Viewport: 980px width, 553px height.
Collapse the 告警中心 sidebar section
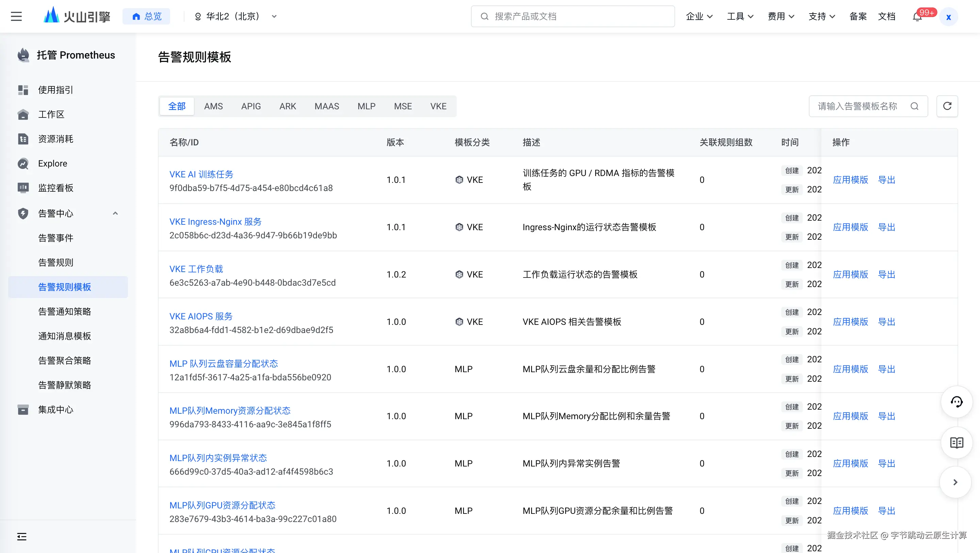click(x=115, y=214)
